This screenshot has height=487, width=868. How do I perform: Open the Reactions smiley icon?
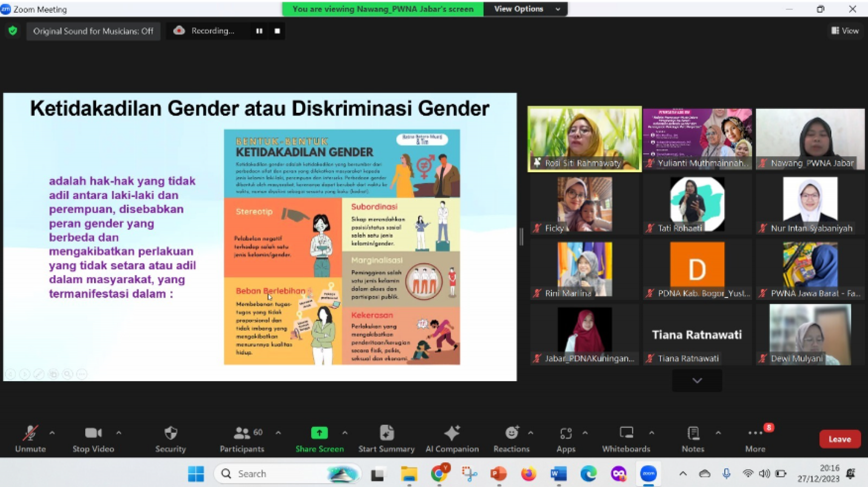click(x=512, y=433)
